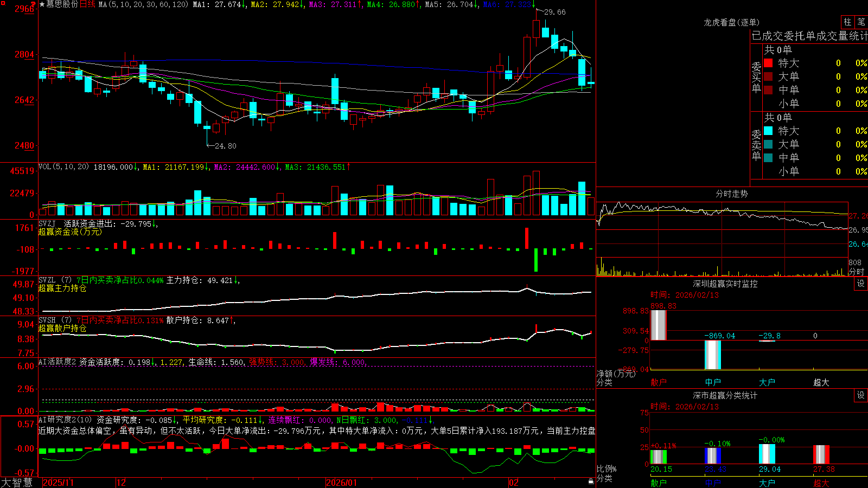
Task: Click the 超赢资金流(万元) label
Action: tap(70, 232)
